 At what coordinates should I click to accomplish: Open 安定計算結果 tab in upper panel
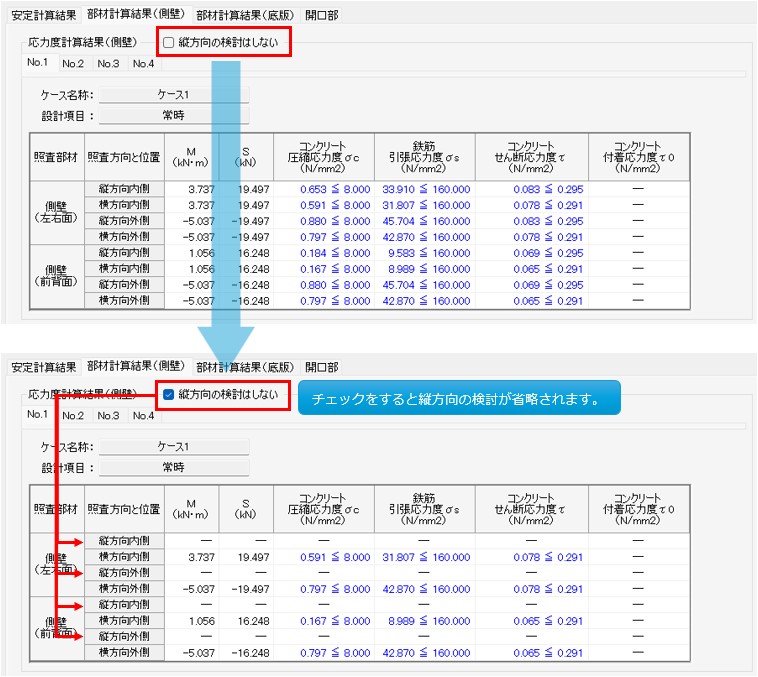[x=43, y=15]
